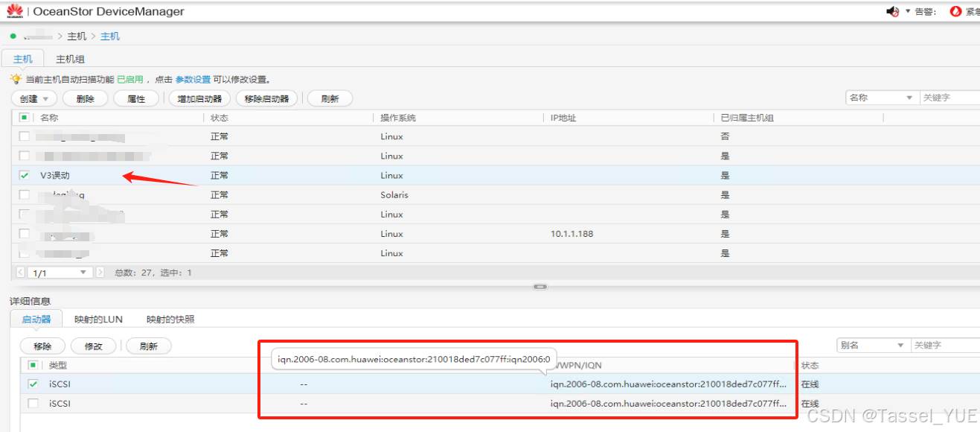Focus the 关键字 field beside 名称 filter
The height and width of the screenshot is (432, 980).
click(949, 98)
